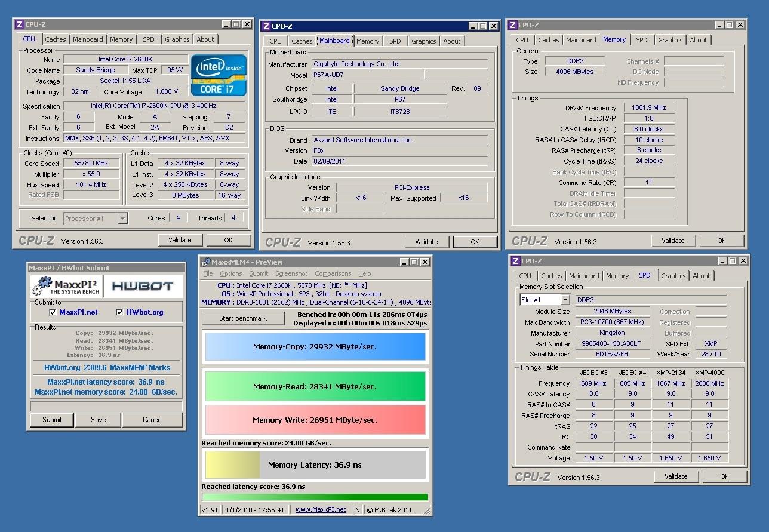Open the Comparisons menu in MaxxMEM²
The width and height of the screenshot is (769, 532).
coord(333,273)
